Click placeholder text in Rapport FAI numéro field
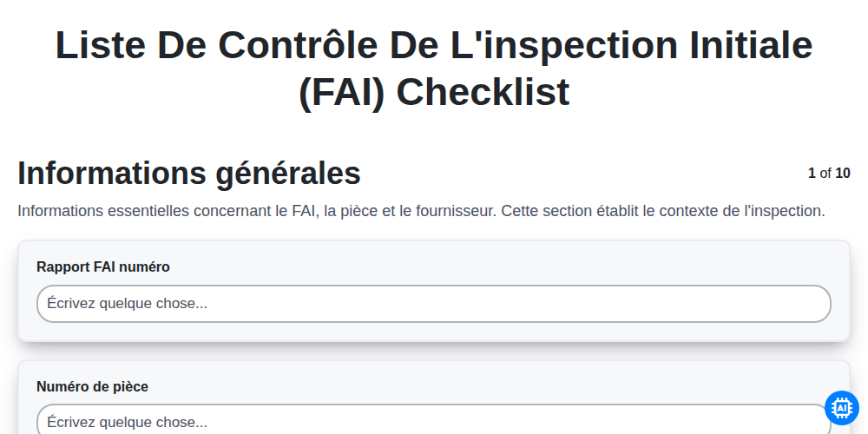This screenshot has height=434, width=868. click(x=128, y=304)
